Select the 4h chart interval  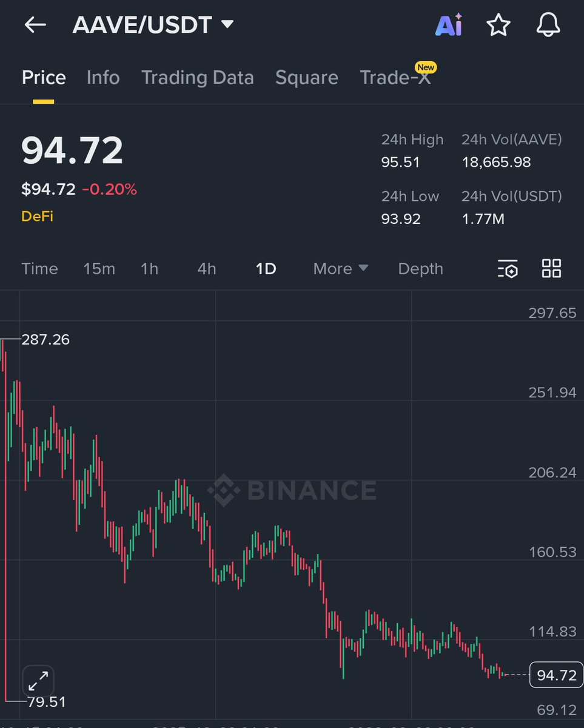pos(207,269)
